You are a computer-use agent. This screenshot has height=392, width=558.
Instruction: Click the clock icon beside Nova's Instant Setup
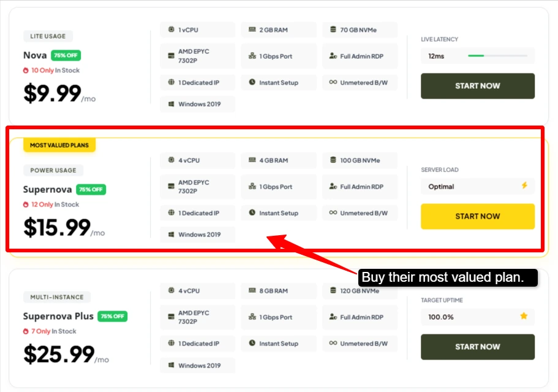[252, 82]
